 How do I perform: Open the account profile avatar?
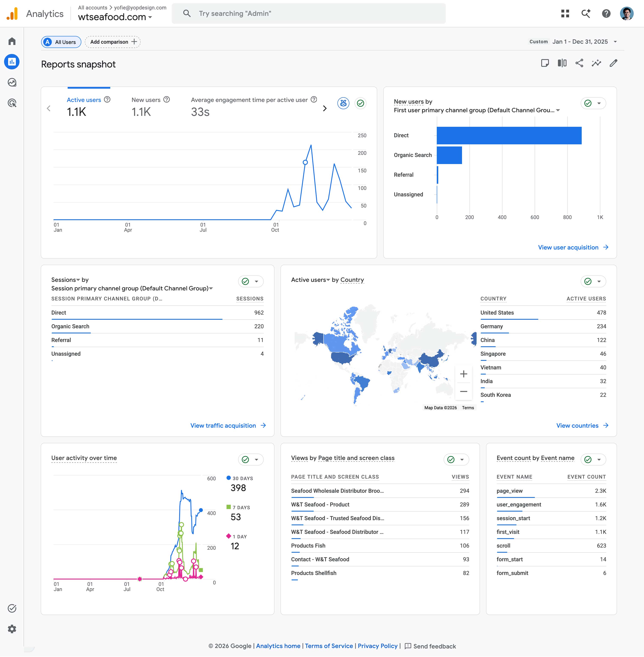[x=626, y=13]
